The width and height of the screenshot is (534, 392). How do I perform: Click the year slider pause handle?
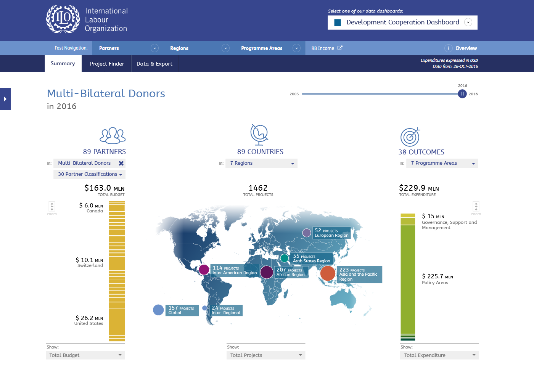[462, 94]
